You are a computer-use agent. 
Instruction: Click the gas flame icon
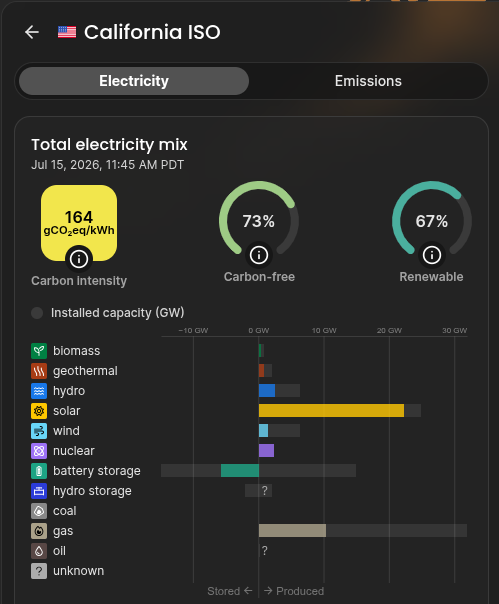click(x=39, y=531)
